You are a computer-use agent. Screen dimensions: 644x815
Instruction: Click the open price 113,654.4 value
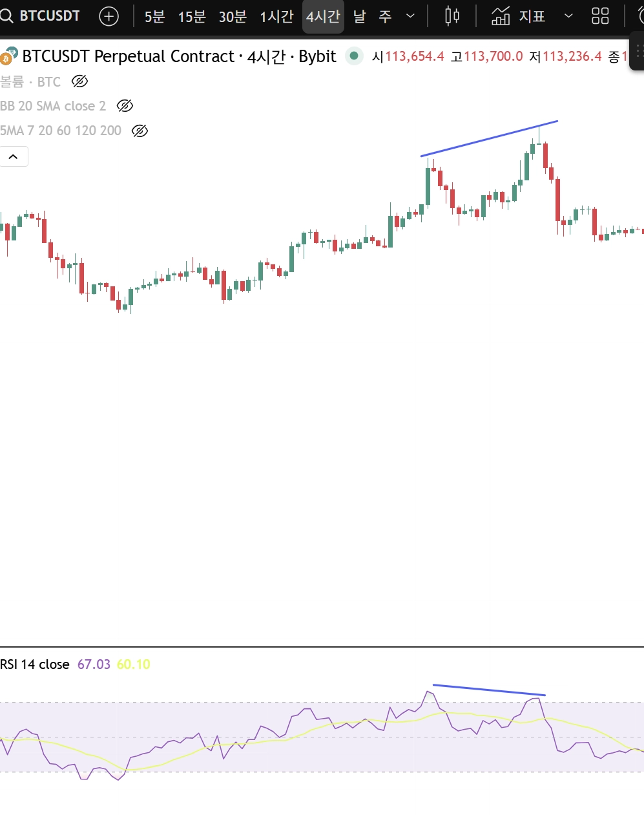(x=415, y=57)
